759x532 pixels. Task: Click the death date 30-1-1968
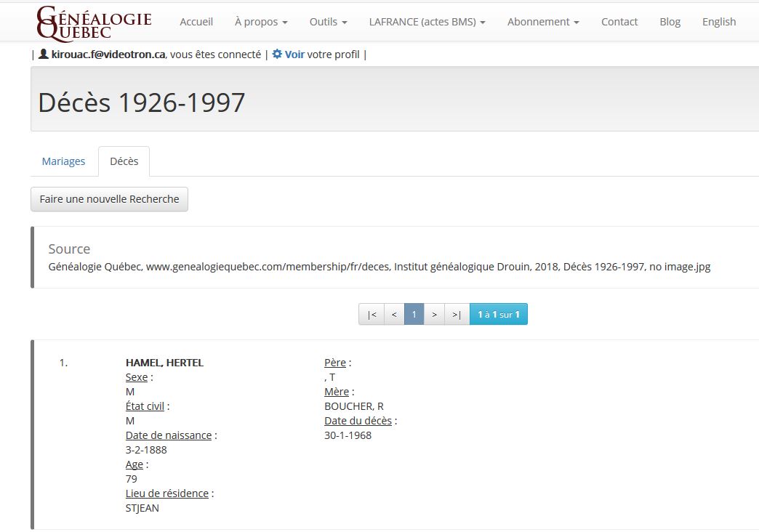coord(348,435)
